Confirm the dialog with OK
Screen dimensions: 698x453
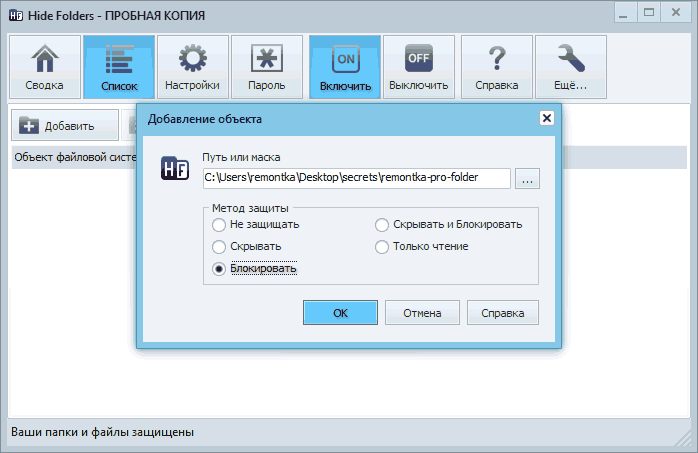(x=341, y=312)
